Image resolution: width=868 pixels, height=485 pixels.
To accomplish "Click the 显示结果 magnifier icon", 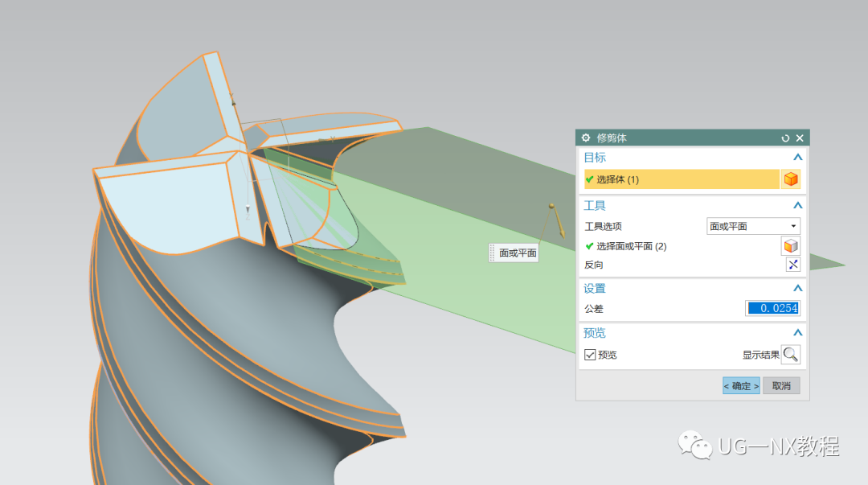I will (x=791, y=354).
